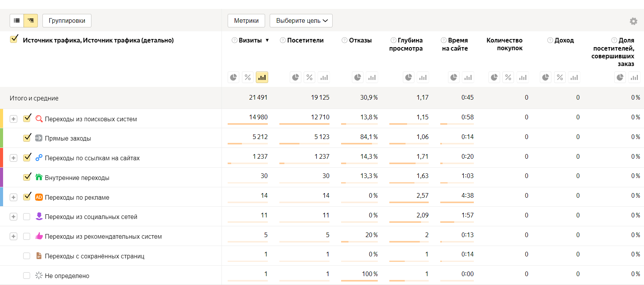The image size is (644, 285).
Task: Select the Не определено row label
Action: point(67,276)
